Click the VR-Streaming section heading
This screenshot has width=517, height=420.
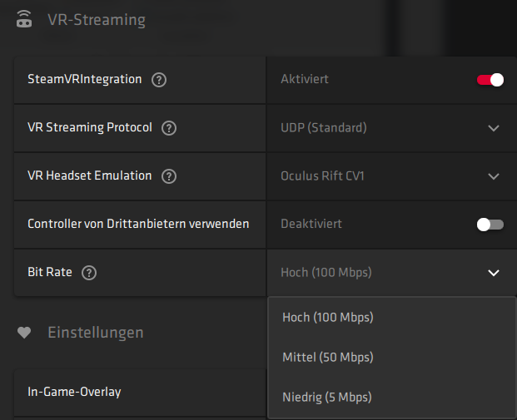(x=96, y=20)
